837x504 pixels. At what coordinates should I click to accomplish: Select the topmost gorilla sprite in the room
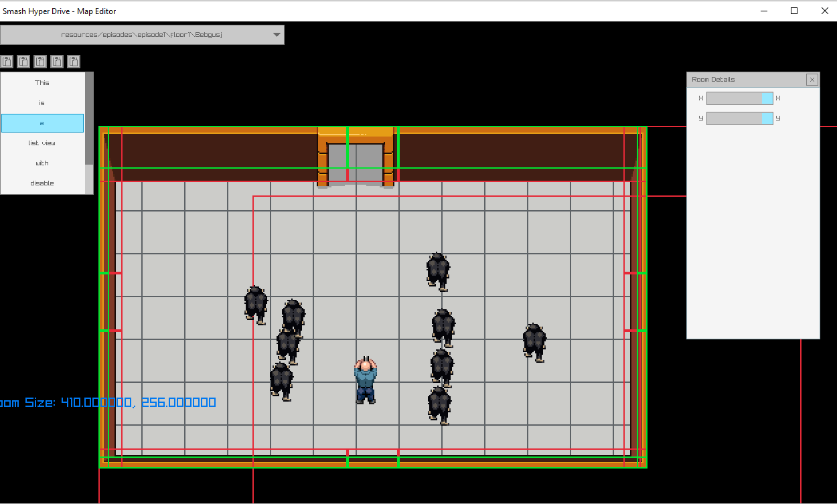point(438,272)
